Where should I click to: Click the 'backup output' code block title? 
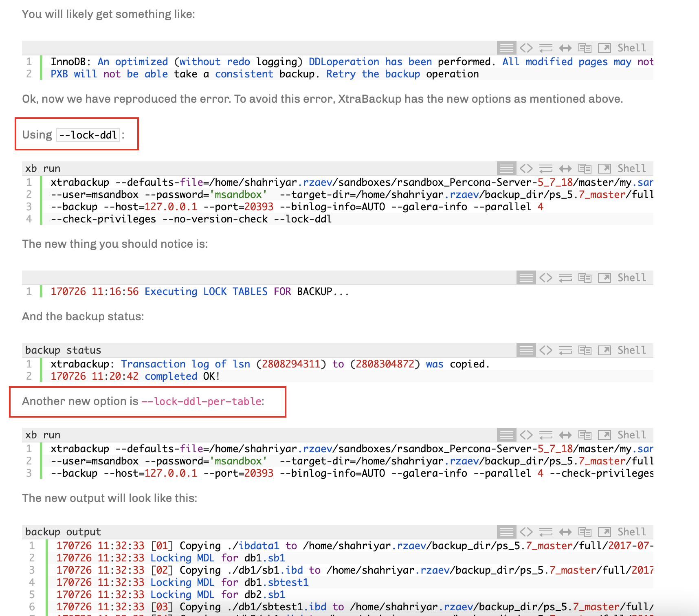pyautogui.click(x=63, y=532)
